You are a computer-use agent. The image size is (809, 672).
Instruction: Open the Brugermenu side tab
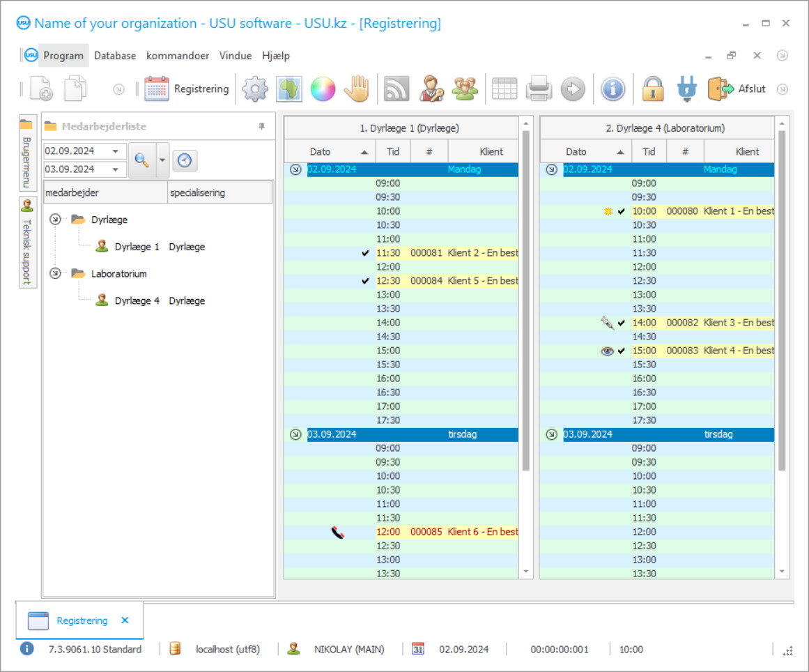pyautogui.click(x=27, y=153)
